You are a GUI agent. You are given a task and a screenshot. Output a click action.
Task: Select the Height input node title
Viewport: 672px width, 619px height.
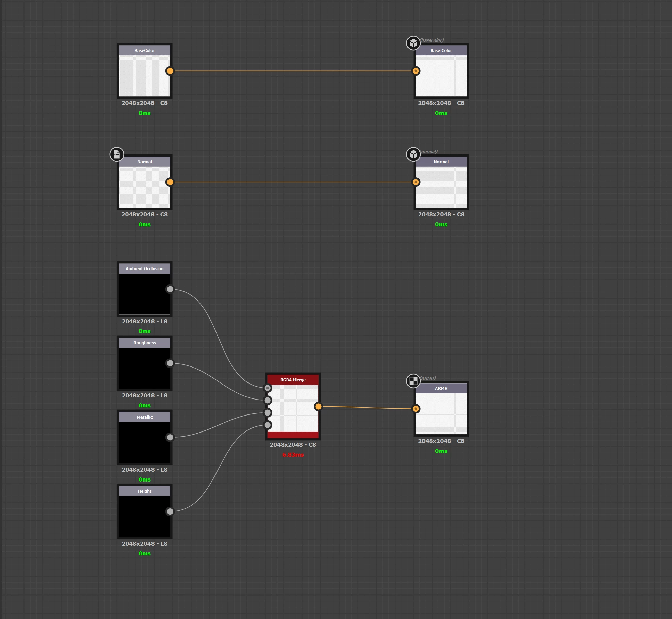[144, 491]
